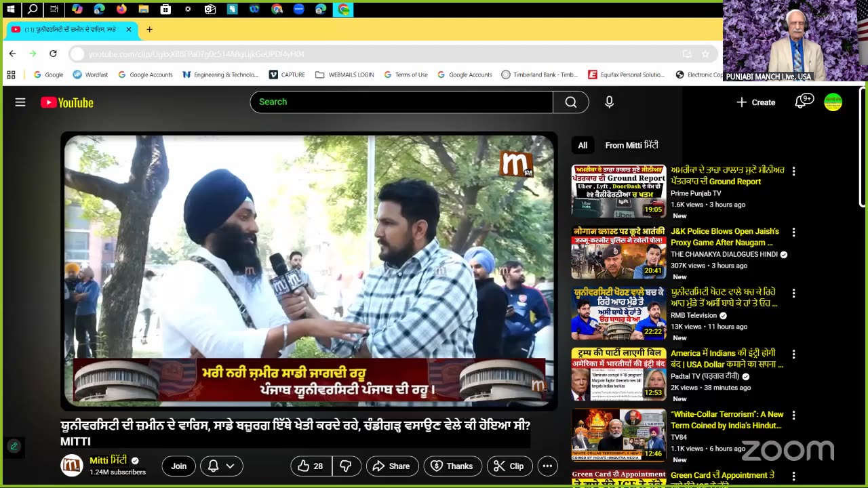Open Zoom app from the taskbar
The width and height of the screenshot is (868, 488).
(299, 9)
